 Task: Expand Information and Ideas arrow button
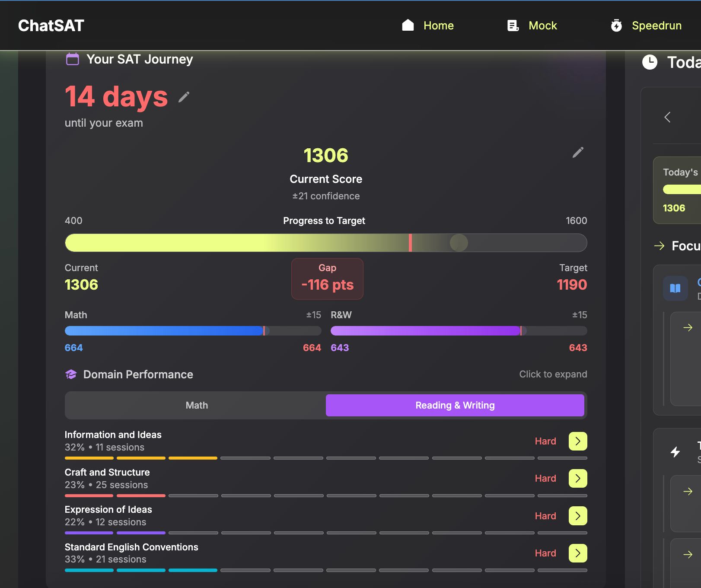tap(577, 441)
